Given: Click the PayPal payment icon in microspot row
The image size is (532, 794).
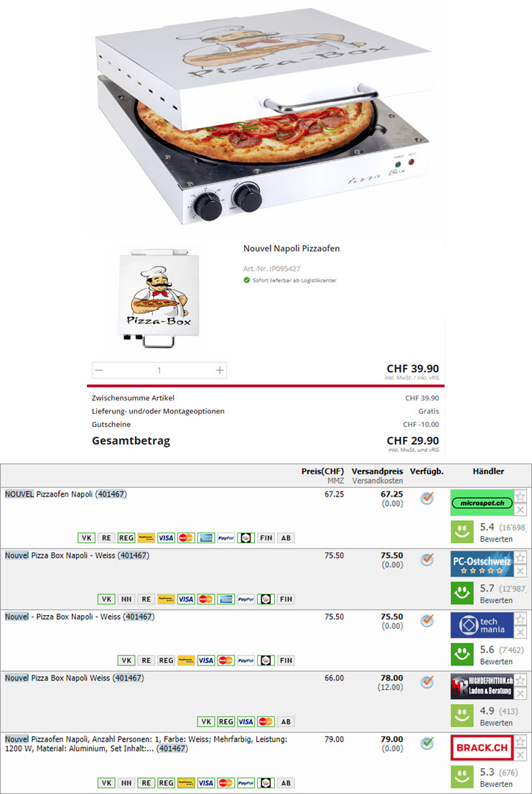Looking at the screenshot, I should 225,537.
